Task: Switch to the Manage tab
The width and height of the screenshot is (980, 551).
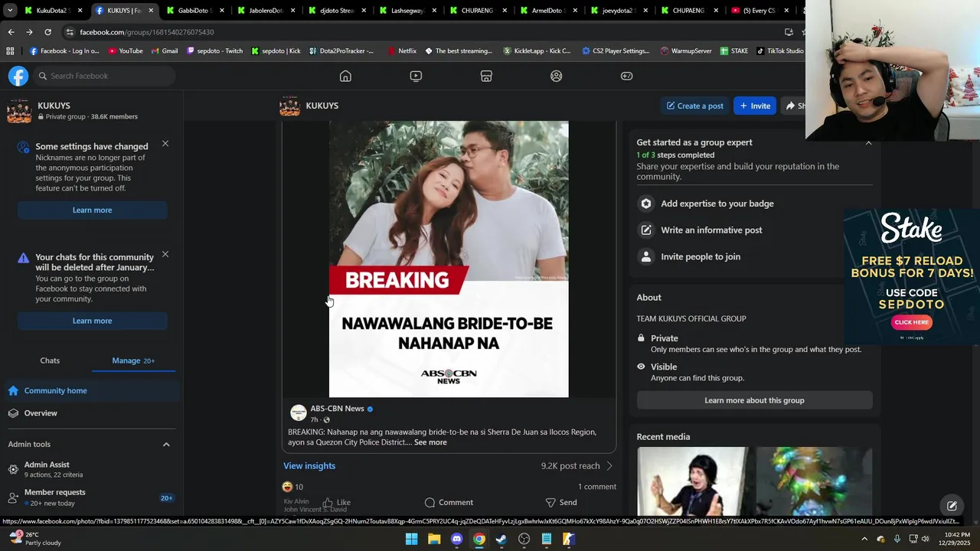Action: click(133, 360)
